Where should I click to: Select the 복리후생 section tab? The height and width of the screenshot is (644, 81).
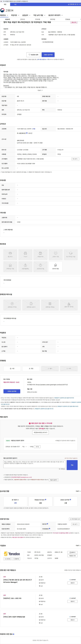pyautogui.click(x=53, y=19)
